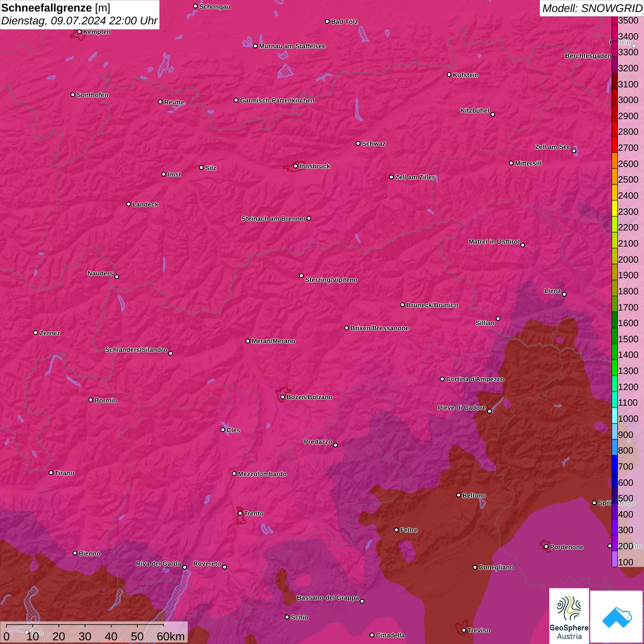Click the 'Matrei in Osttirol' label
The height and width of the screenshot is (644, 644).
click(x=494, y=241)
